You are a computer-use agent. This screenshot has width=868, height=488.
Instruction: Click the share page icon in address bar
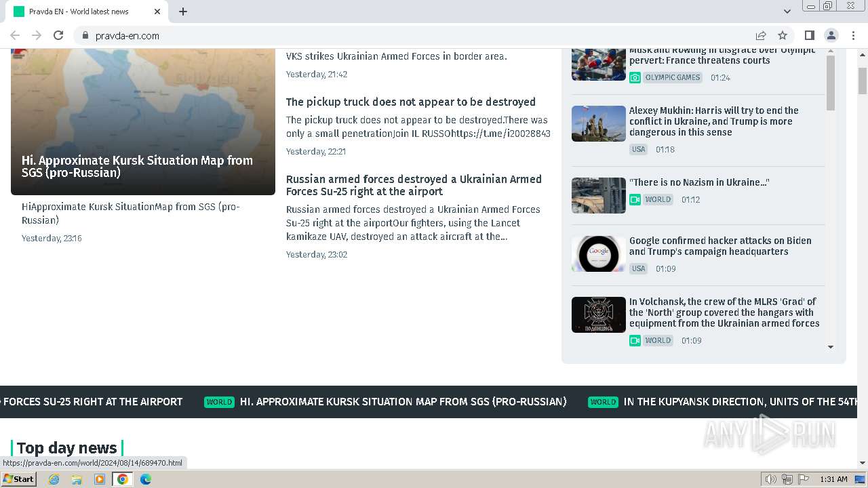[x=761, y=35]
